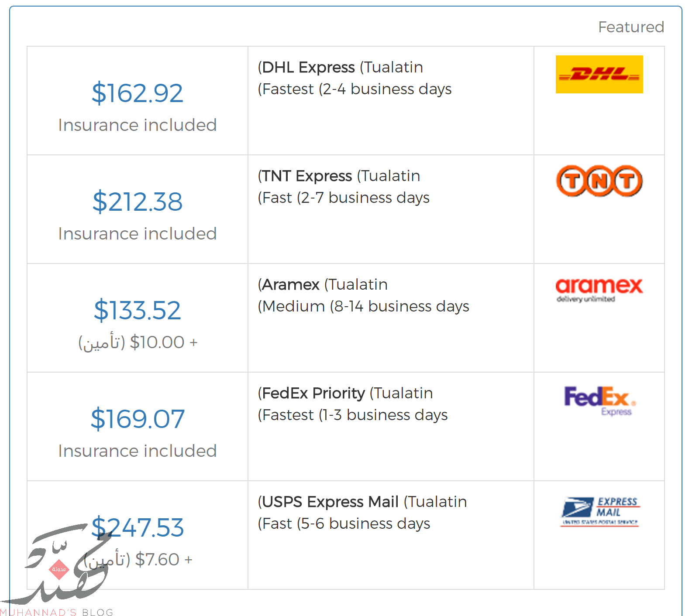This screenshot has height=616, width=692.
Task: Choose FedEx Priority (Tualatin) shipping option
Action: [345, 393]
